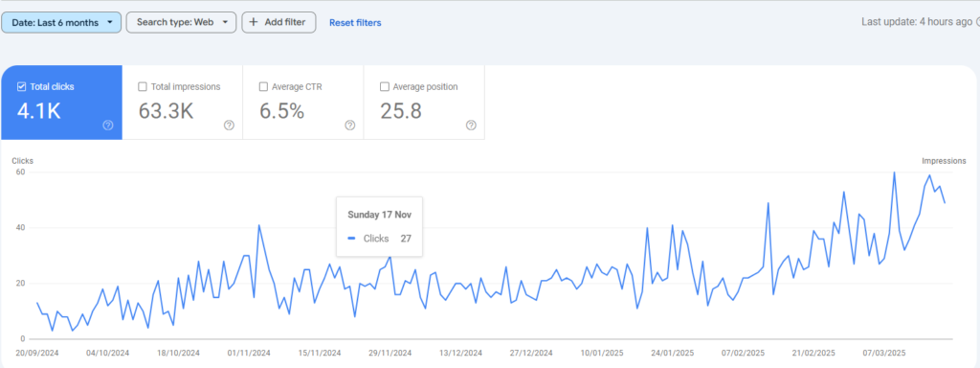980x368 pixels.
Task: Uncheck the Total clicks checkbox
Action: tap(21, 87)
